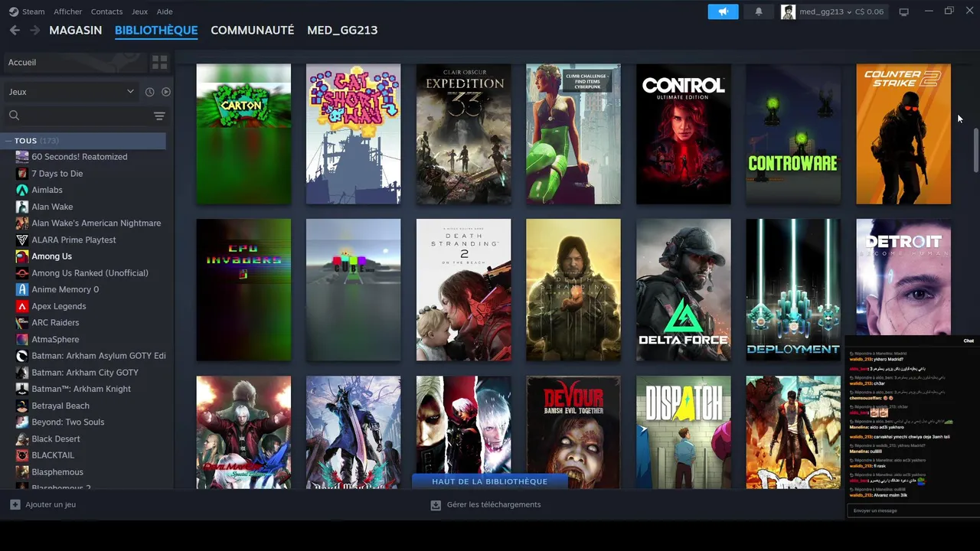
Task: Open the Cat Shorts Wars cover
Action: [353, 134]
